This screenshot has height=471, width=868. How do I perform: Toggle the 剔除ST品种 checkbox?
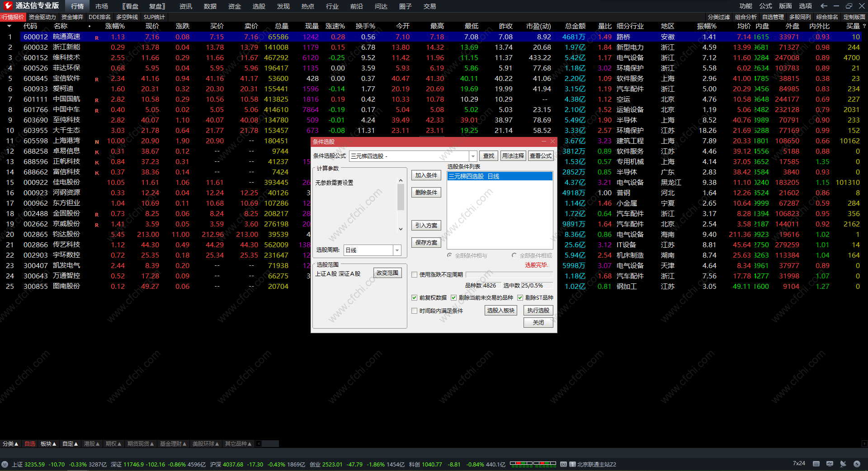coord(520,297)
